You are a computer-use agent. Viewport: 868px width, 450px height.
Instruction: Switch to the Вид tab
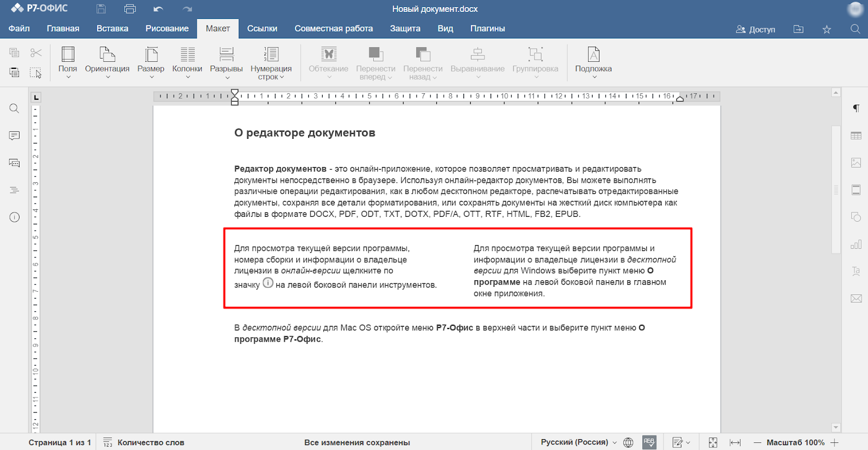(445, 29)
